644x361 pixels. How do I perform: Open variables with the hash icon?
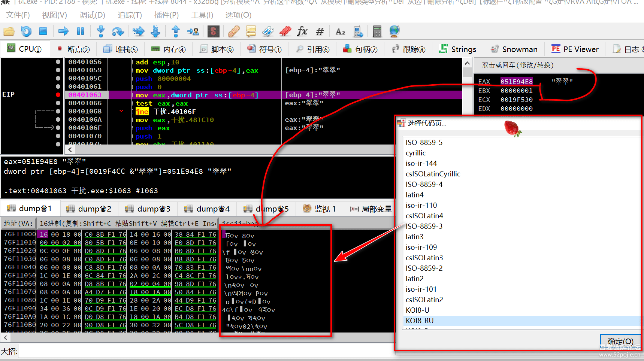tap(320, 31)
